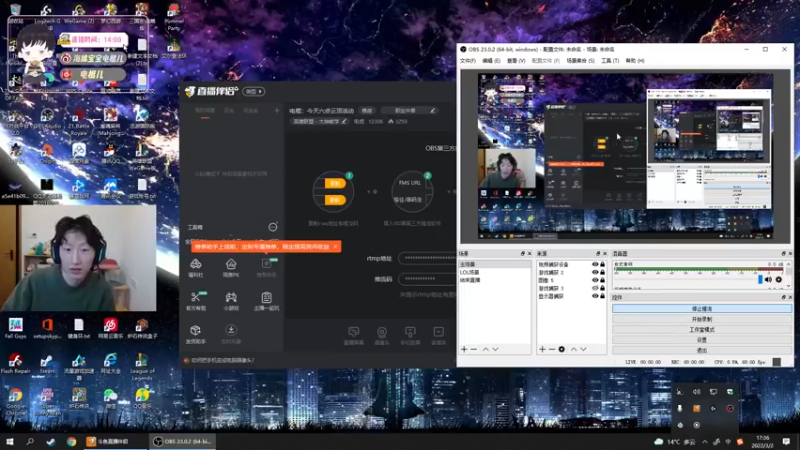Toggle lock on 图像 5 source
This screenshot has height=450, width=800.
point(603,280)
